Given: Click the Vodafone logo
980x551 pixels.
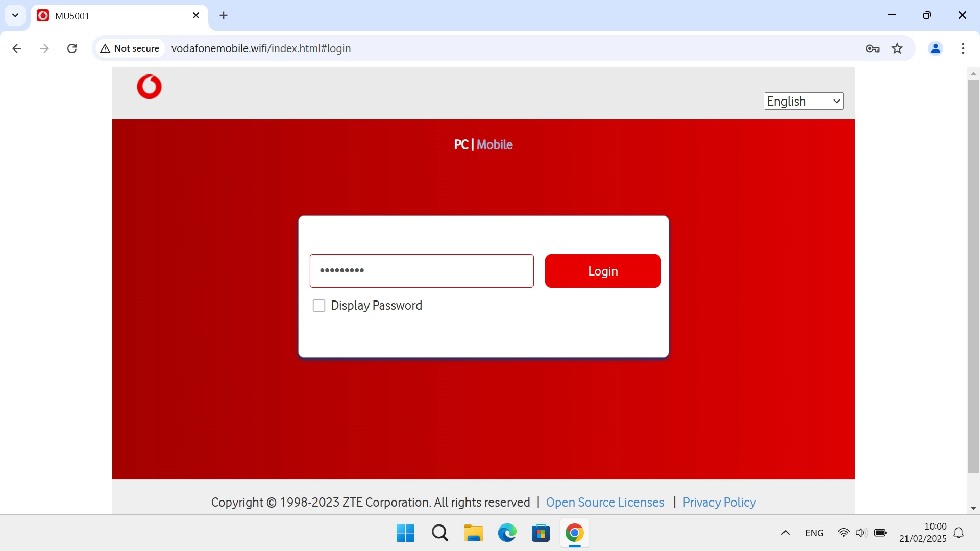Looking at the screenshot, I should click(149, 87).
